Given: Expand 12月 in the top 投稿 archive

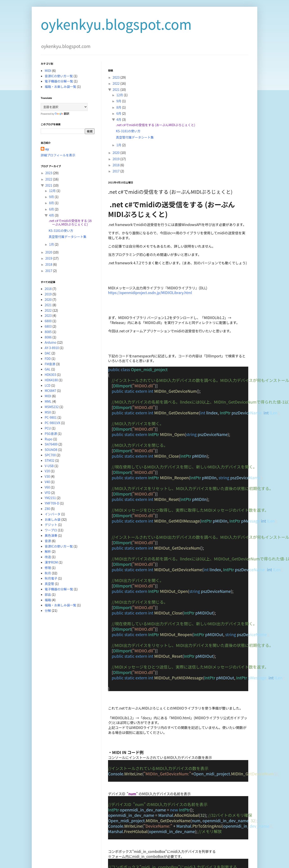Looking at the screenshot, I should point(113,95).
